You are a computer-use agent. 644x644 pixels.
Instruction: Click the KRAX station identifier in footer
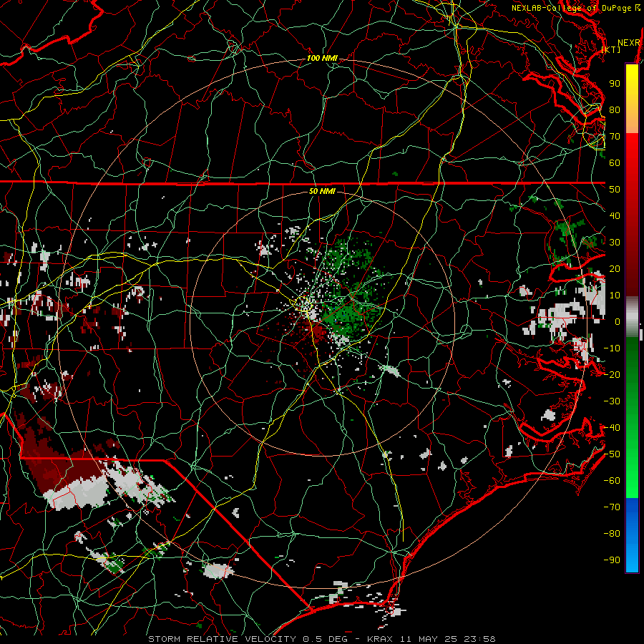pyautogui.click(x=380, y=639)
